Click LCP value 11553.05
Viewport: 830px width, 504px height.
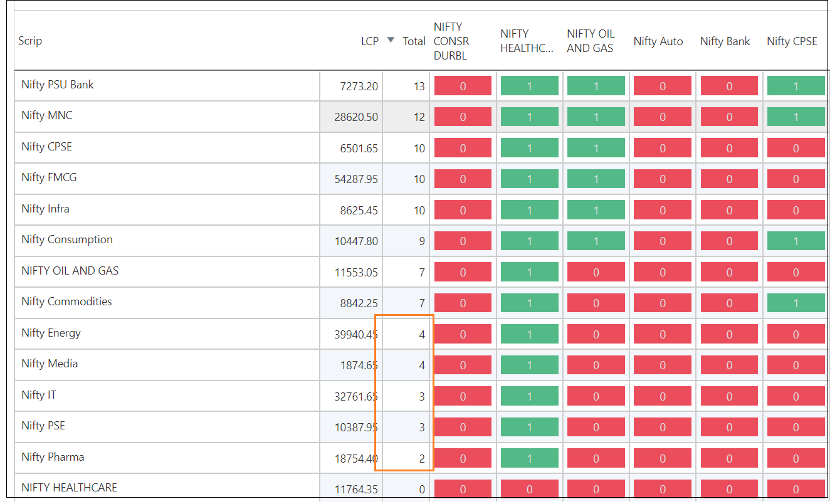coord(356,273)
